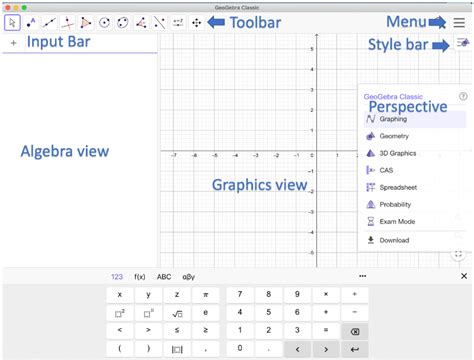Tap the left cursor arrow key
Image resolution: width=474 pixels, height=360 pixels.
click(297, 349)
